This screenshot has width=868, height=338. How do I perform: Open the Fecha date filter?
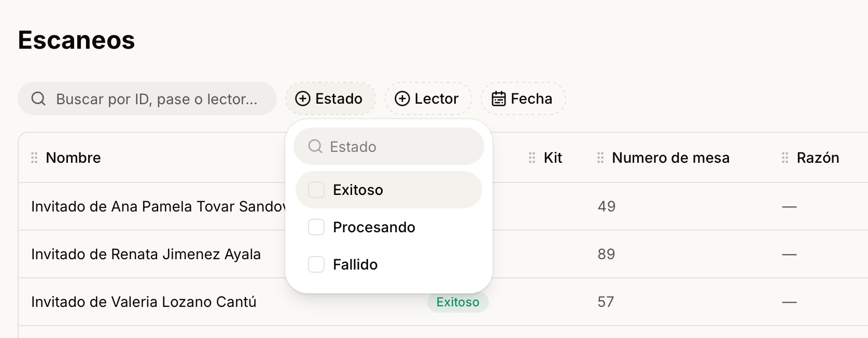coord(523,98)
